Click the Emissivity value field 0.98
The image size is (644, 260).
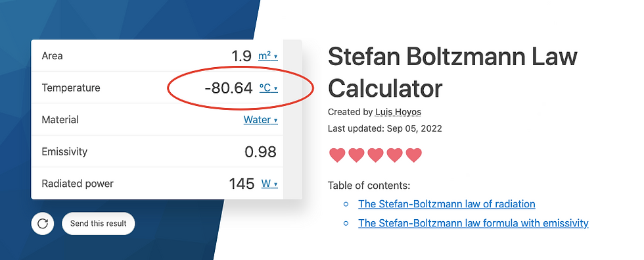[260, 152]
